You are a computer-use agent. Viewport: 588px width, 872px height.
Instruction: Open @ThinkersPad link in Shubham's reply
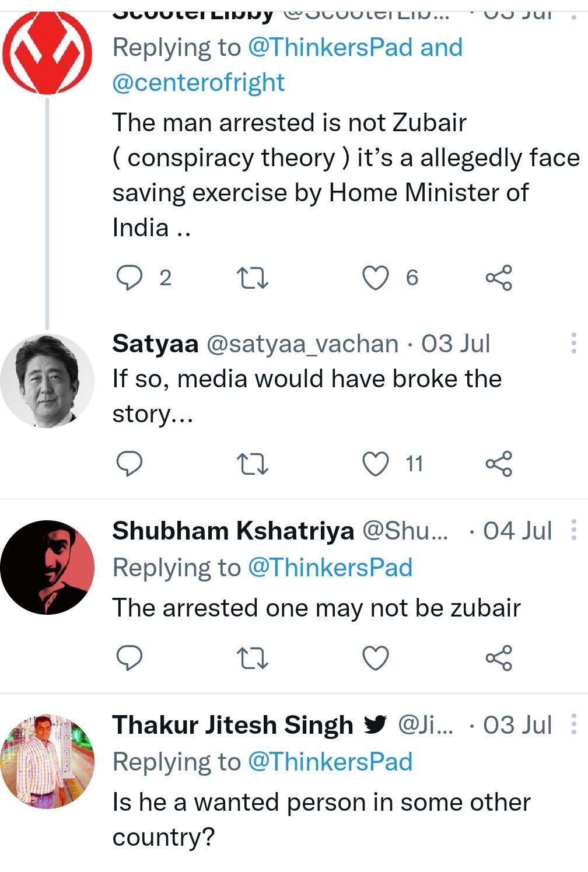(330, 568)
